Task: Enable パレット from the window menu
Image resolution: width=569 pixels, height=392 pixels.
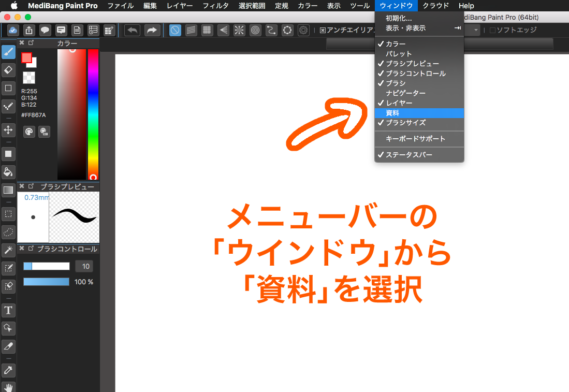Action: [x=419, y=54]
